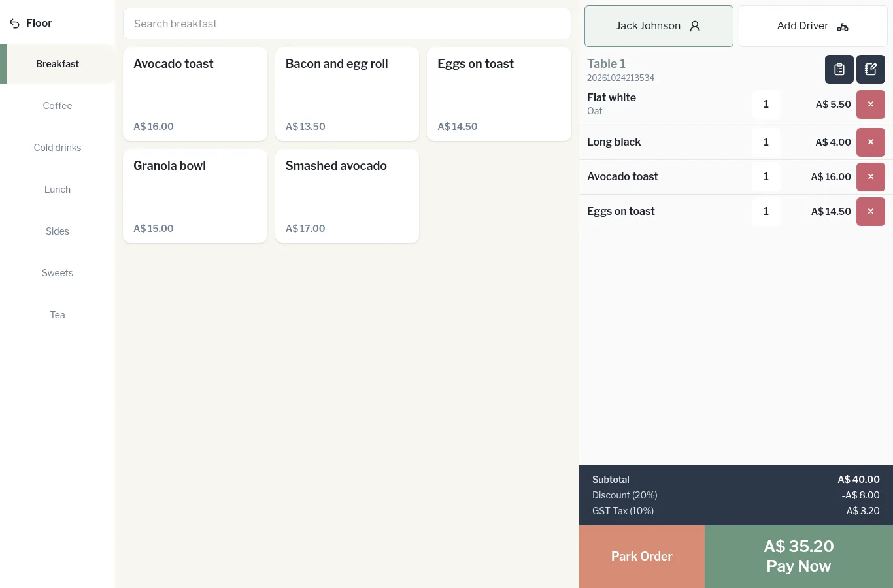Click the Add Driver scooter icon
Image resolution: width=893 pixels, height=588 pixels.
point(843,27)
